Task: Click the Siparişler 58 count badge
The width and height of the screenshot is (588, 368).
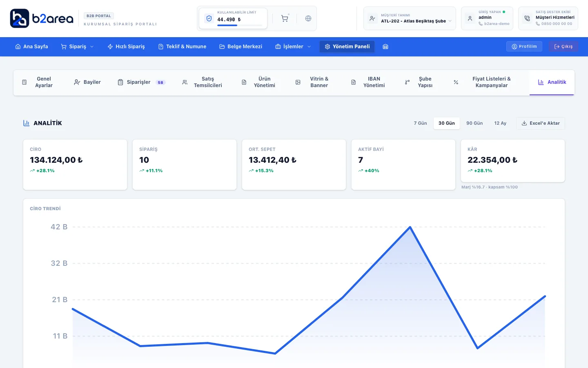Action: [160, 83]
